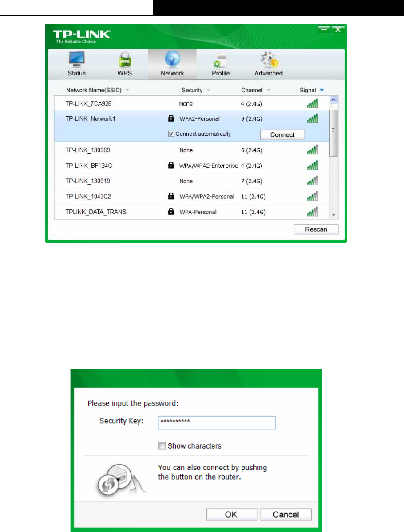This screenshot has height=532, width=404.
Task: Connect to TP-LINK_Network1
Action: tap(282, 135)
